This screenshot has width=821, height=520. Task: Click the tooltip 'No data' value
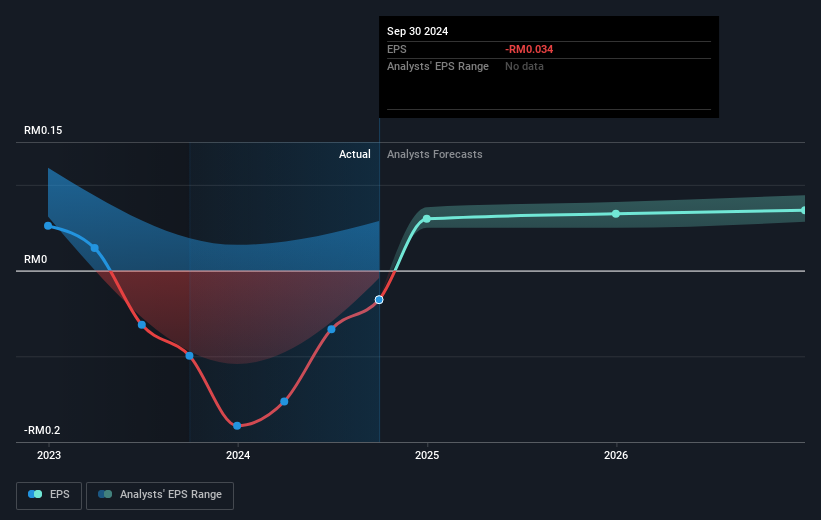(524, 67)
